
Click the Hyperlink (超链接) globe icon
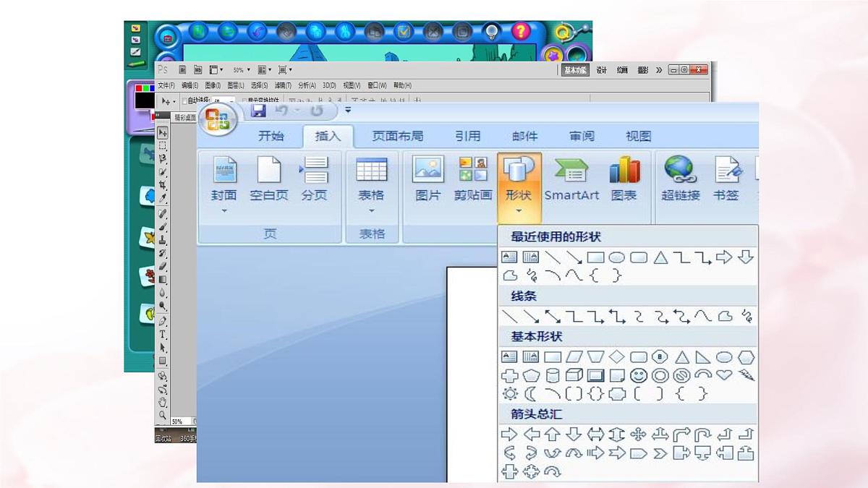(x=680, y=169)
